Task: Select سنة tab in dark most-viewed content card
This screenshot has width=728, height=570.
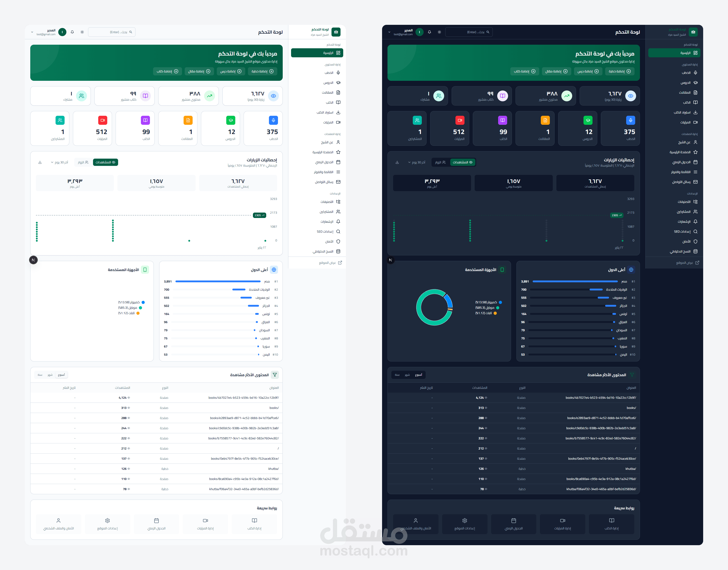Action: coord(397,375)
